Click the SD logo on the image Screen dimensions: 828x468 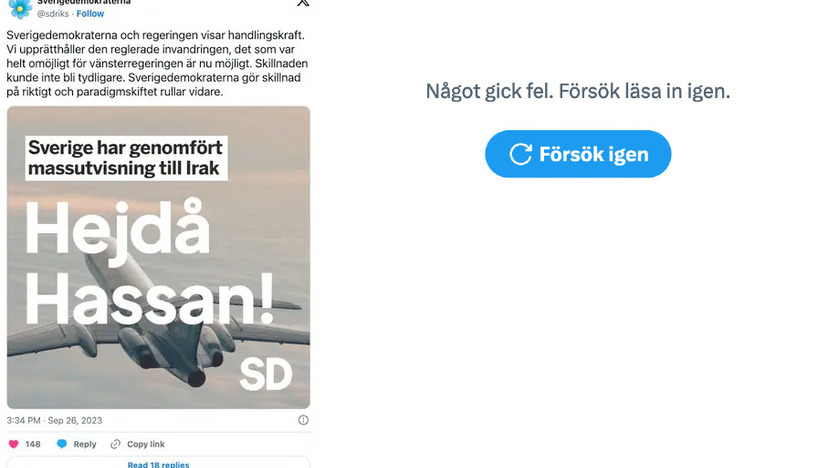click(x=266, y=375)
